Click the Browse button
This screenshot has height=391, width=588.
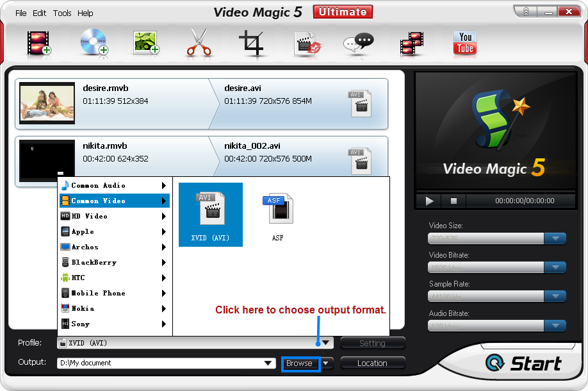[300, 363]
